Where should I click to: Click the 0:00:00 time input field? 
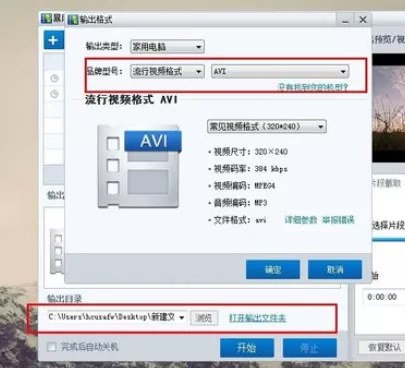(383, 297)
